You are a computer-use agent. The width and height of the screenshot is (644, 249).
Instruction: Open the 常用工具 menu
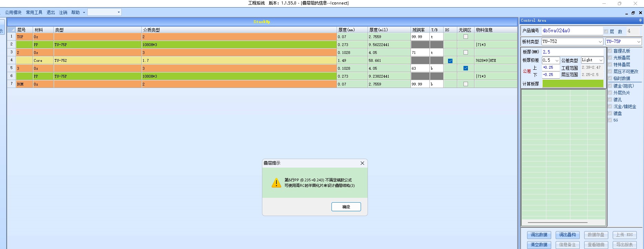tap(34, 12)
